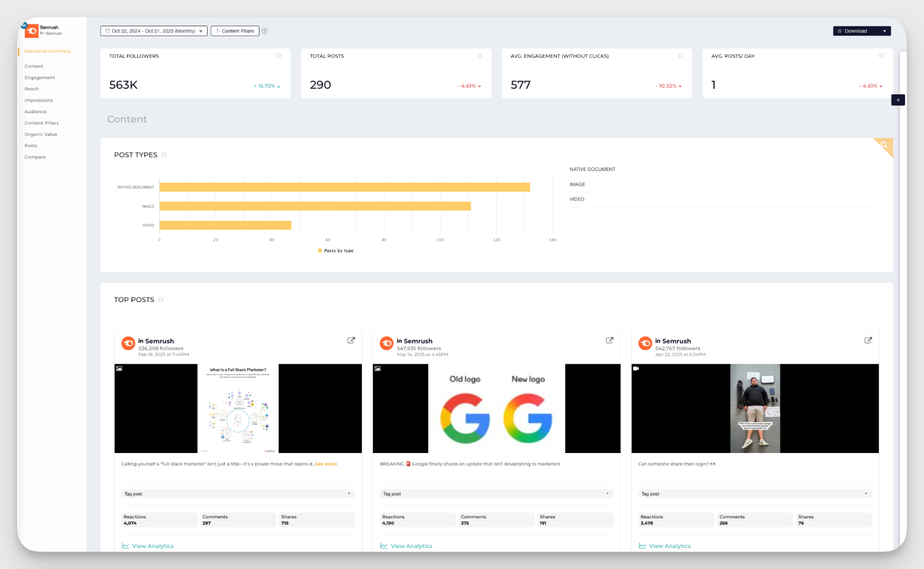
Task: Click the info icon next to the Top Posts title
Action: [161, 300]
